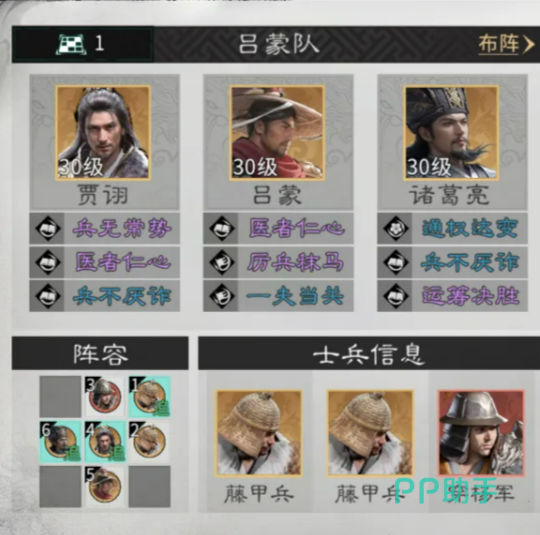The image size is (540, 535).
Task: Choose formation slot number 5
Action: (105, 486)
